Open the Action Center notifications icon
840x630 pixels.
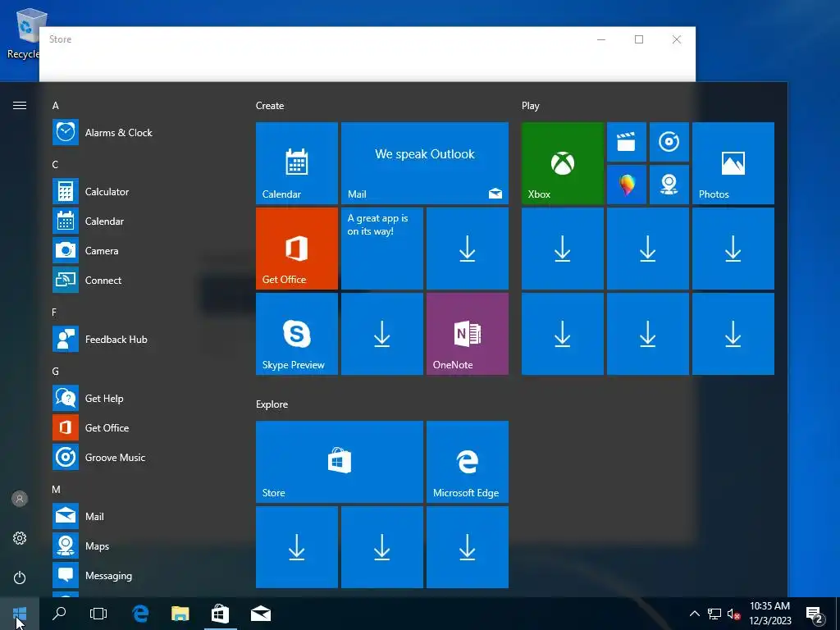click(x=815, y=614)
